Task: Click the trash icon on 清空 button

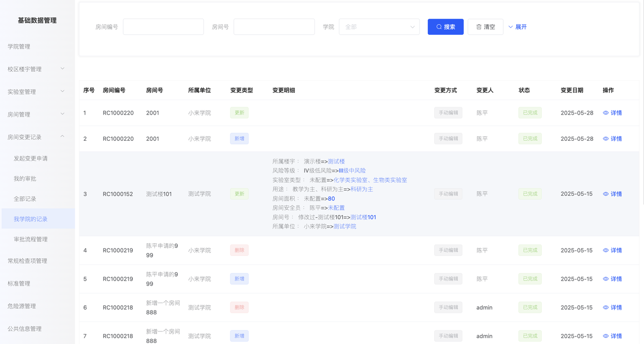Action: [x=479, y=27]
